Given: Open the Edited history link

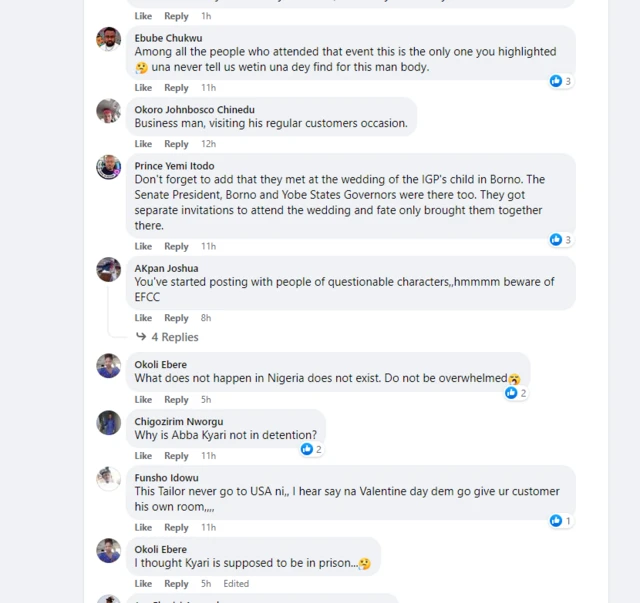Looking at the screenshot, I should [x=236, y=584].
